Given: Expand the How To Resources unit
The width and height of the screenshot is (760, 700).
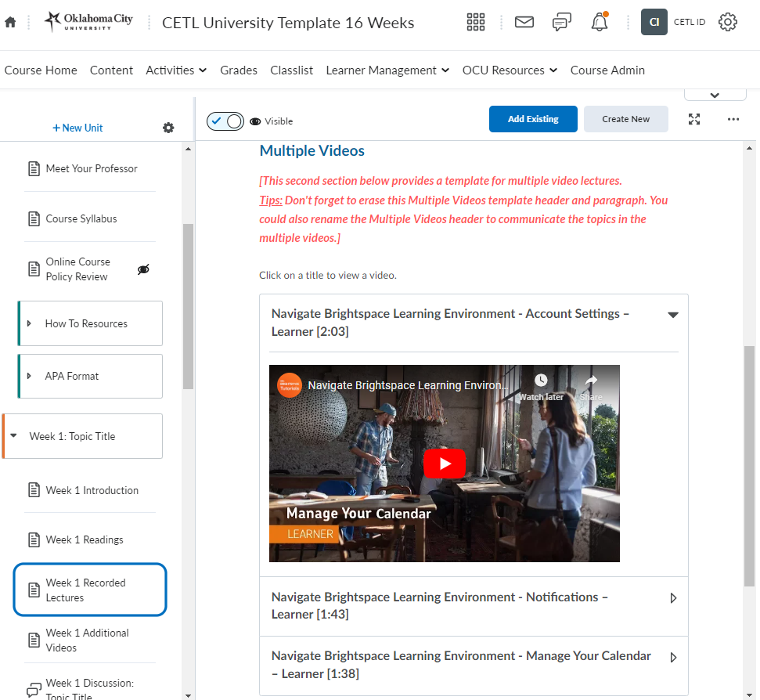Looking at the screenshot, I should point(30,323).
